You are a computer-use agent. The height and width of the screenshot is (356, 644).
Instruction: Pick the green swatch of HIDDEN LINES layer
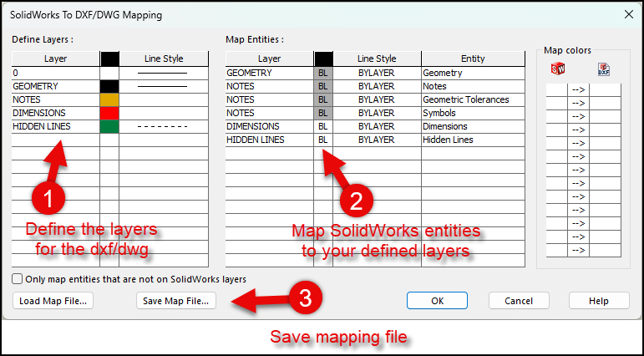[x=109, y=127]
